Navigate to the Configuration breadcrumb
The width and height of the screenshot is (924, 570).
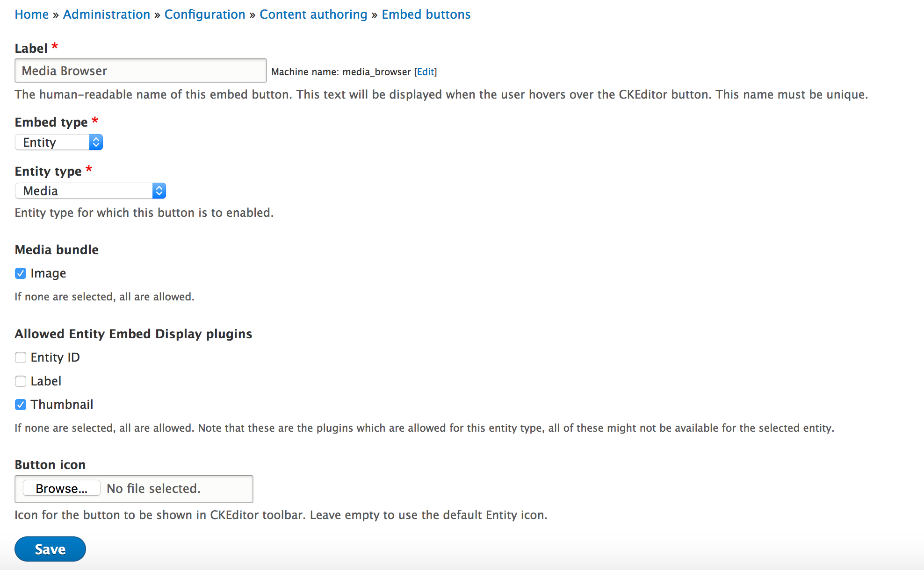click(x=205, y=14)
